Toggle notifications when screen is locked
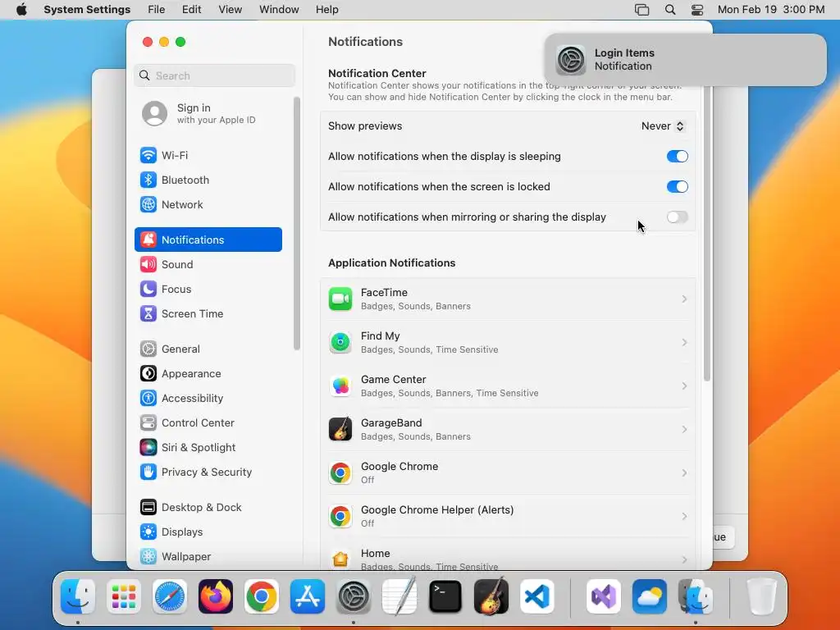The width and height of the screenshot is (840, 630). [x=677, y=187]
